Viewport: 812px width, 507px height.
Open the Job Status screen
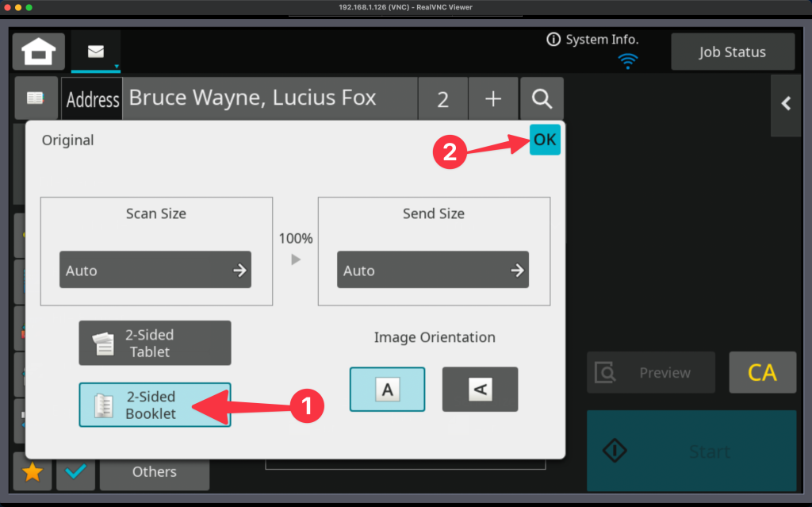click(732, 52)
